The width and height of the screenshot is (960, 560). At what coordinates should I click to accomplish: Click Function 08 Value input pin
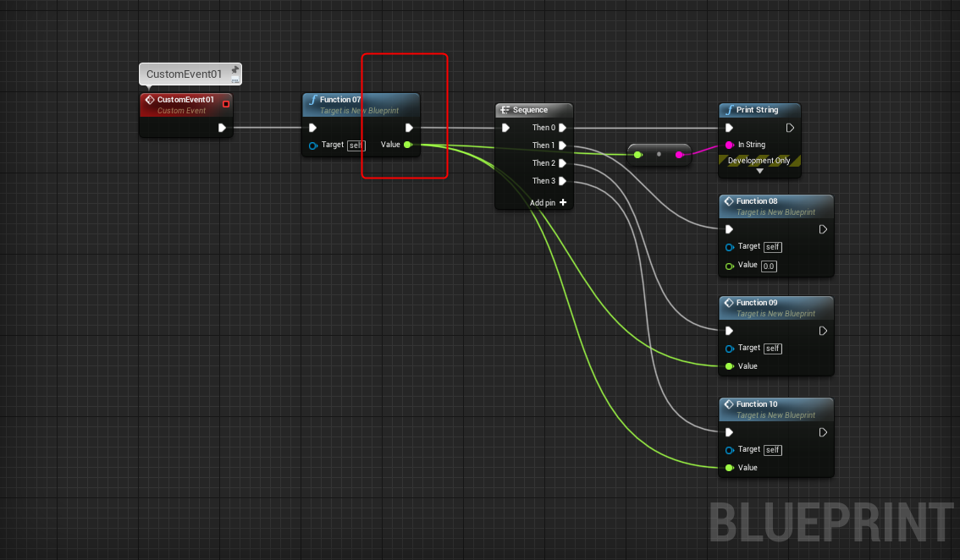(x=729, y=266)
